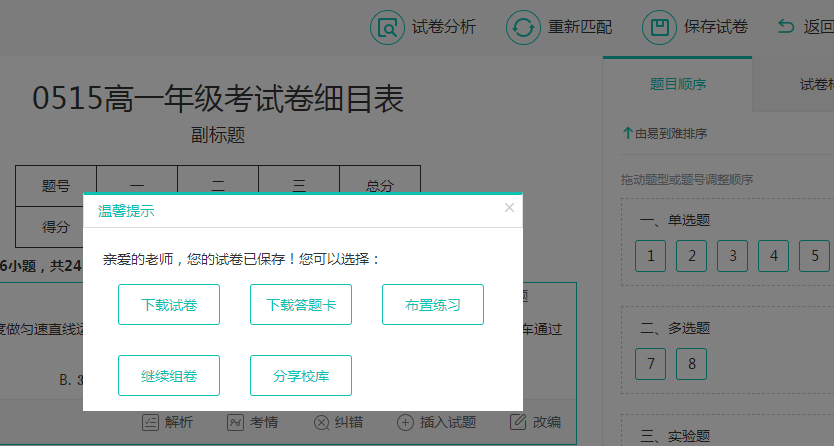Image resolution: width=834 pixels, height=446 pixels.
Task: Click the 插入试题 label text
Action: 448,423
